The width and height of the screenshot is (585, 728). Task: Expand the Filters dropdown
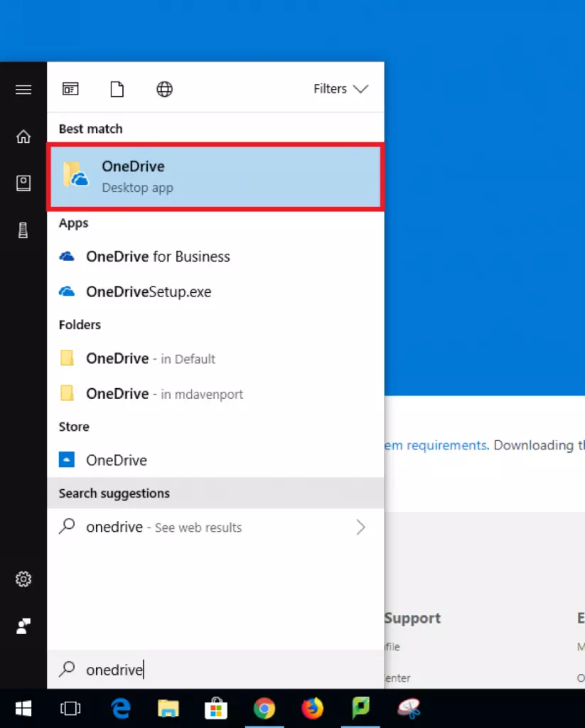coord(340,89)
